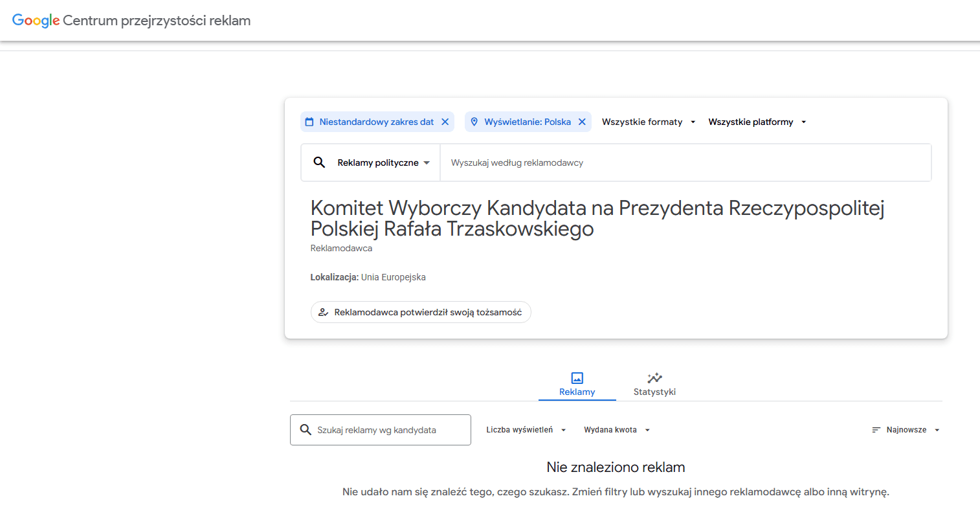This screenshot has height=516, width=980.
Task: Click the magnifier icon in candidate search box
Action: [x=306, y=430]
